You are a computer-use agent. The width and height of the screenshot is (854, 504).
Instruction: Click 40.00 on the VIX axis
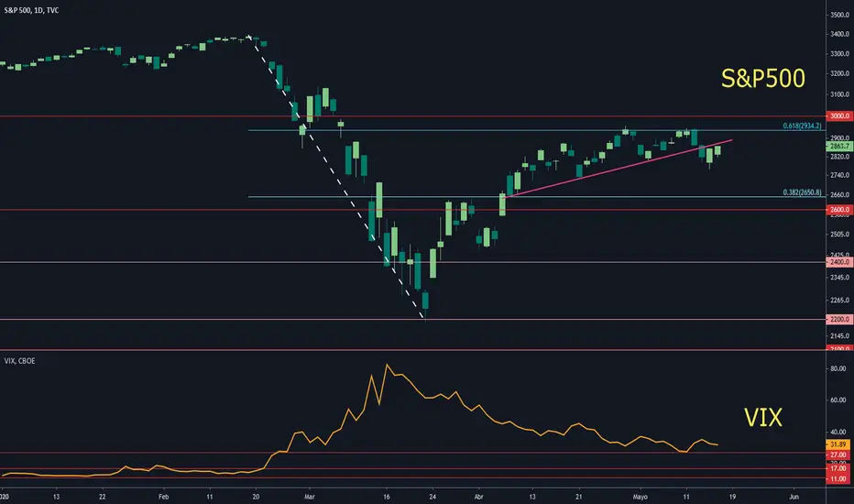(838, 433)
